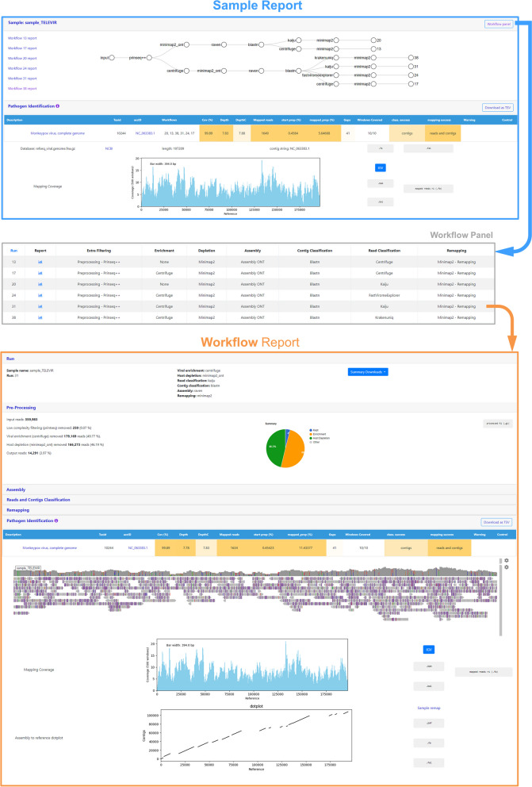Select the input node in workflow tree
This screenshot has height=787, width=532.
(112, 58)
